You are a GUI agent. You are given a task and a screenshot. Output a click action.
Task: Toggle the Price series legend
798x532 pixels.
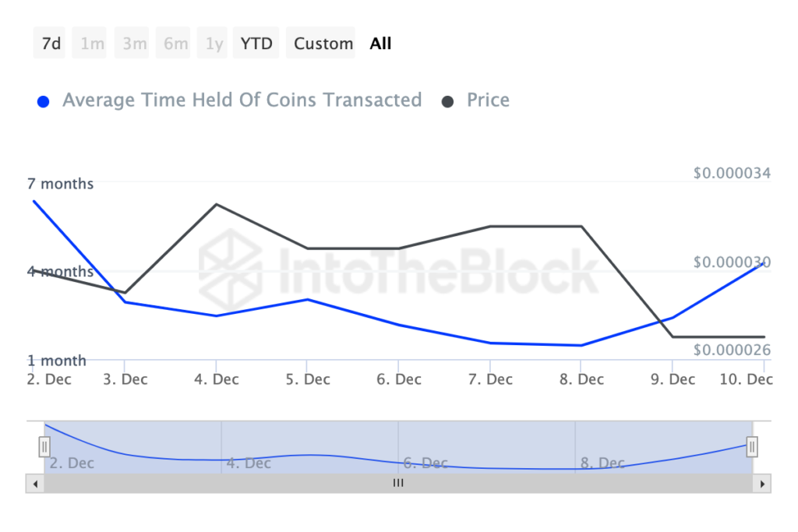[x=488, y=100]
